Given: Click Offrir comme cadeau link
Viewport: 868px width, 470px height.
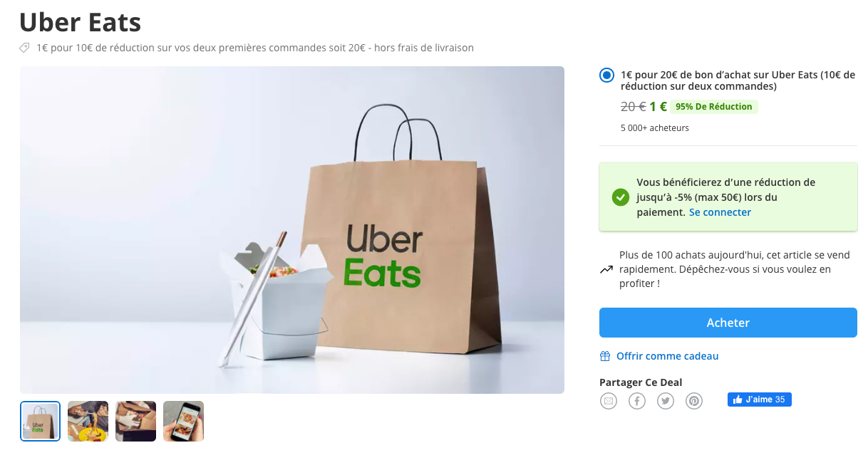Looking at the screenshot, I should [x=667, y=356].
